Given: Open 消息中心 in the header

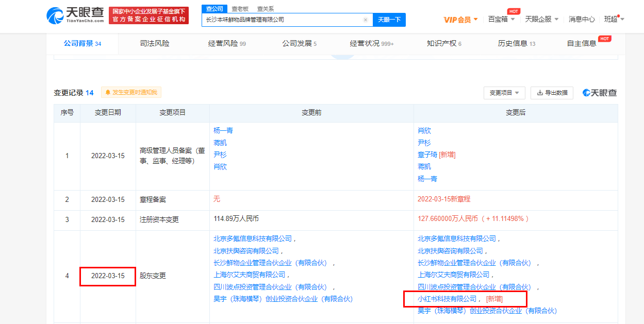Looking at the screenshot, I should coord(582,19).
